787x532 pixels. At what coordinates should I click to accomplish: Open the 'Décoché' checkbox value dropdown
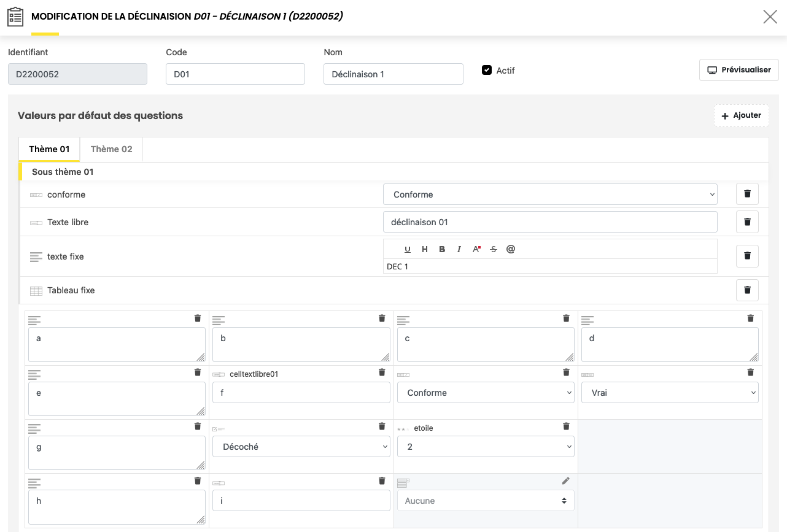coord(301,447)
